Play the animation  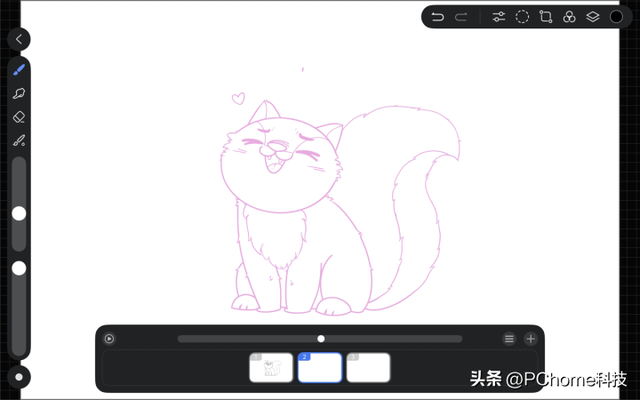109,338
